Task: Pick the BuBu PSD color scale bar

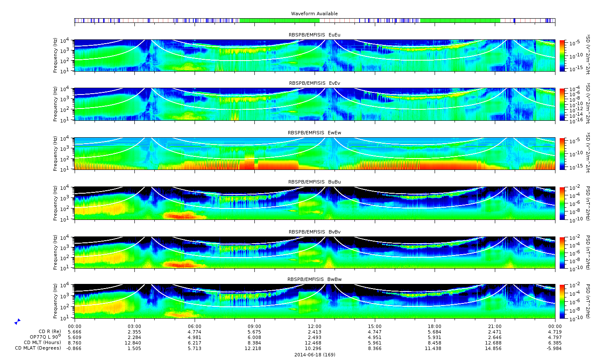Action: pyautogui.click(x=562, y=203)
